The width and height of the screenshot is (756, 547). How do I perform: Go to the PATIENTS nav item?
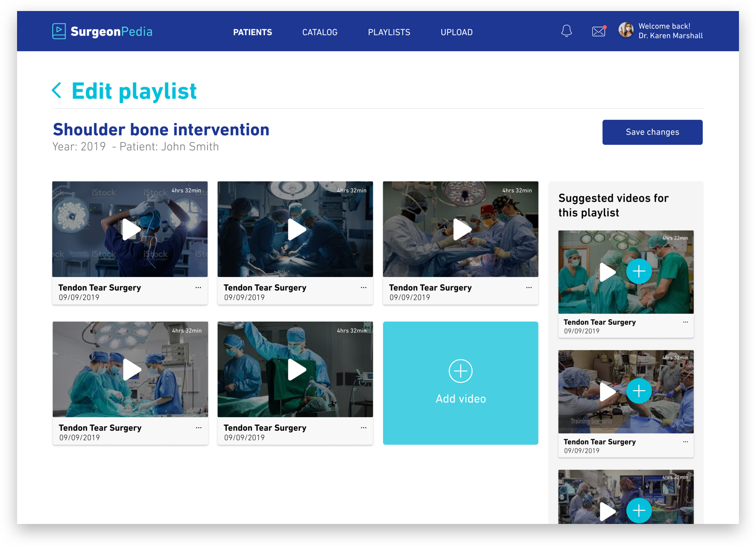(253, 32)
